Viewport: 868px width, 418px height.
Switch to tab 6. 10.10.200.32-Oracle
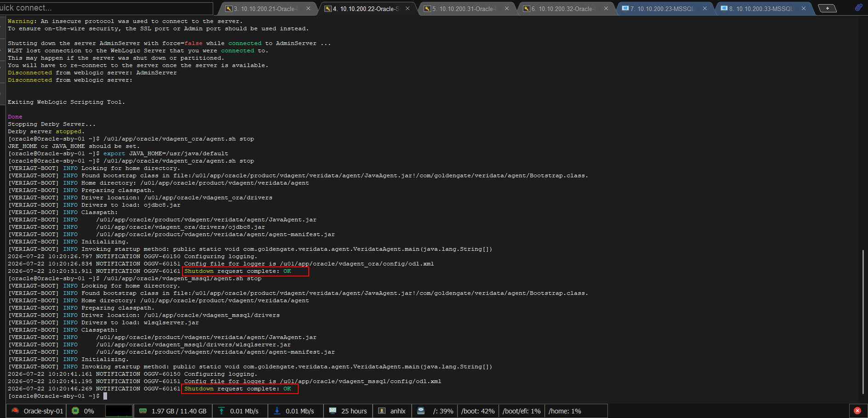coord(565,9)
